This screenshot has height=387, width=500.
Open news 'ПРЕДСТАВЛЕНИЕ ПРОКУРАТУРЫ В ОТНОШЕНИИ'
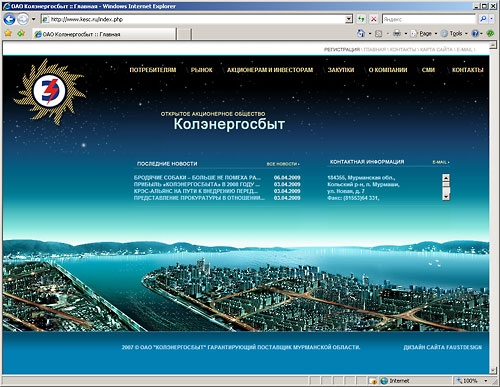[x=199, y=198]
